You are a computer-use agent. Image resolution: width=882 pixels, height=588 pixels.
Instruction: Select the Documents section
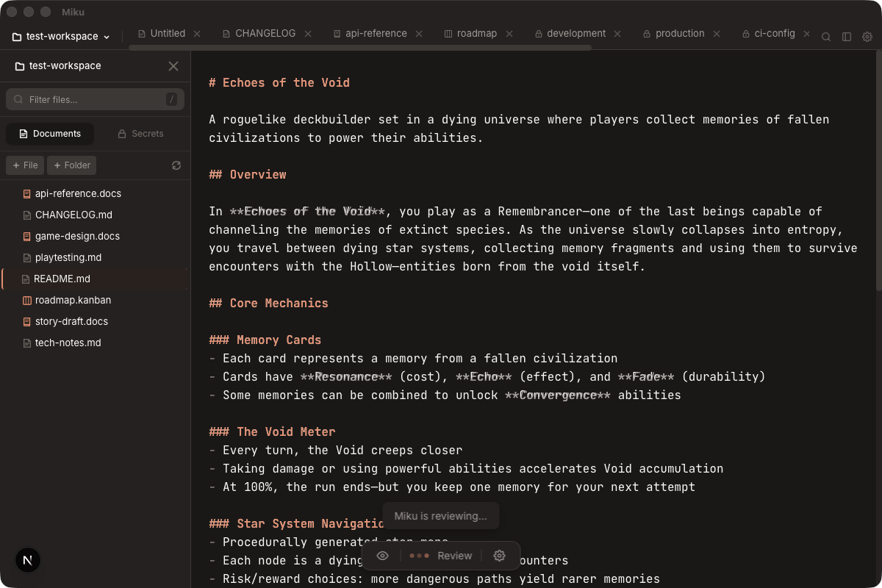click(50, 134)
